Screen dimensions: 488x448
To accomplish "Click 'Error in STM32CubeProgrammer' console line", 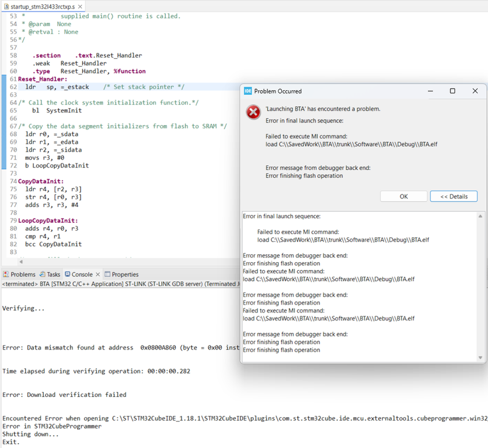I will point(52,426).
